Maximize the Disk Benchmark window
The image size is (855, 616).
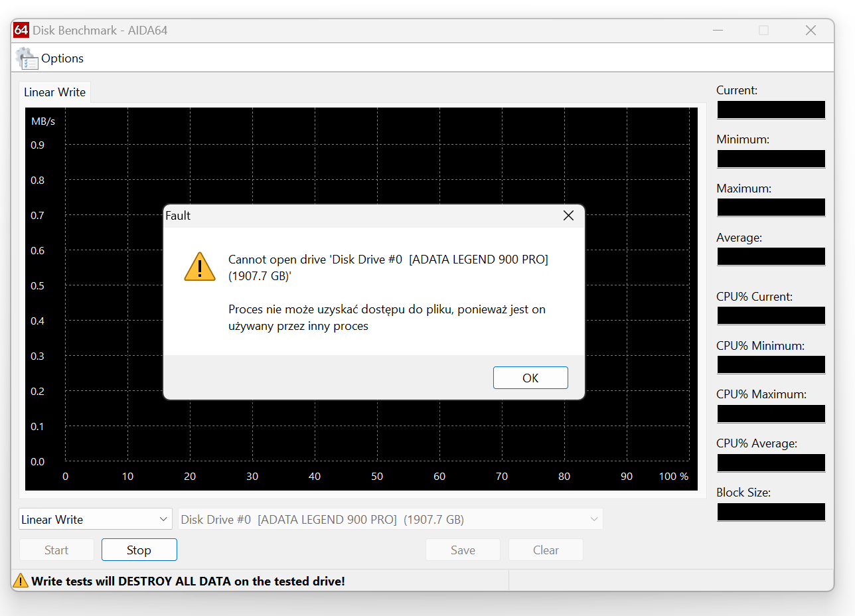tap(763, 31)
